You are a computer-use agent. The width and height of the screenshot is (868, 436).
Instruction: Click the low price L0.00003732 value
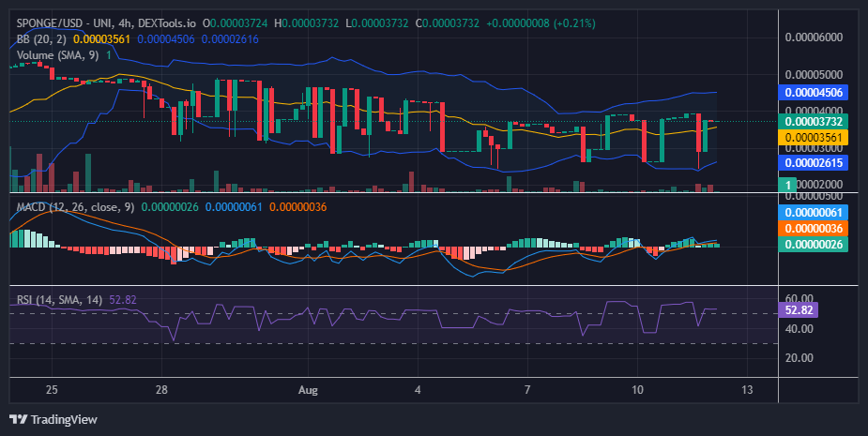pos(376,23)
